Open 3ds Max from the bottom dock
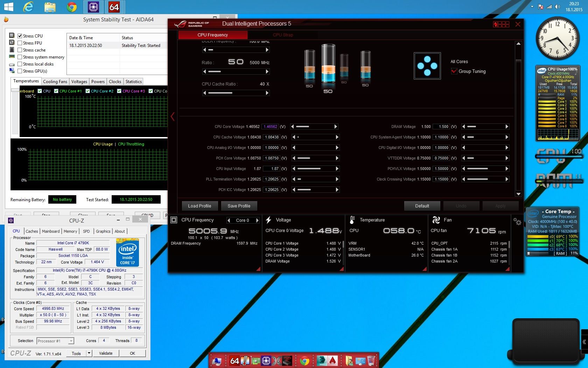The image size is (588, 368). (x=322, y=361)
